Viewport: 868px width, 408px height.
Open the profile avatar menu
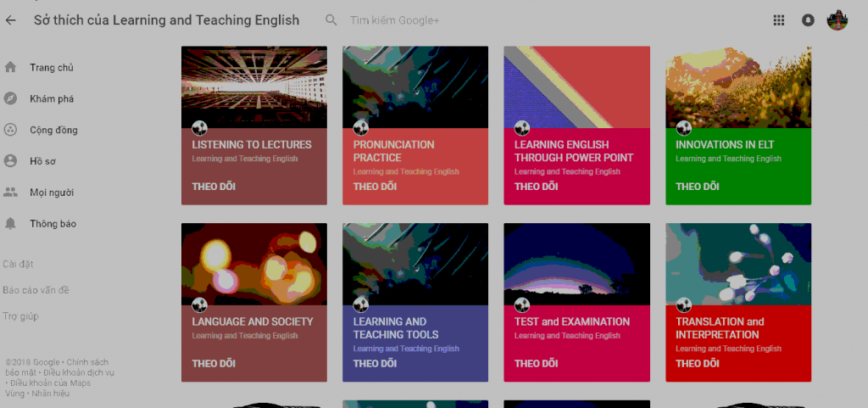click(837, 20)
